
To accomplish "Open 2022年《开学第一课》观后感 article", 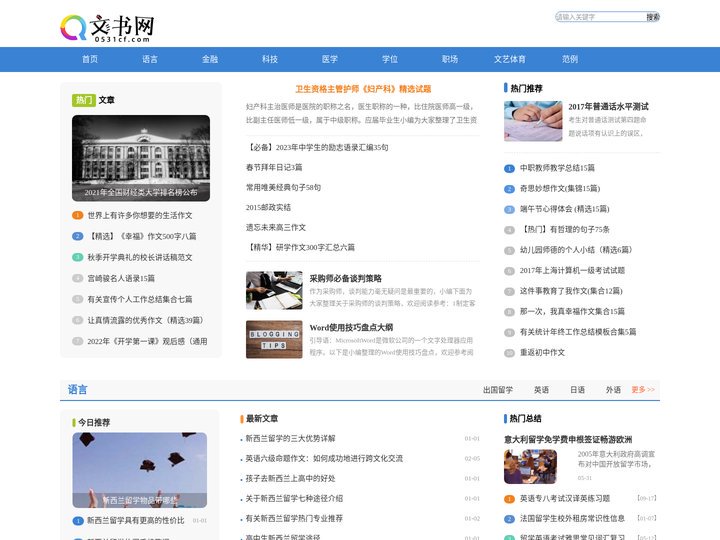I will [x=147, y=342].
